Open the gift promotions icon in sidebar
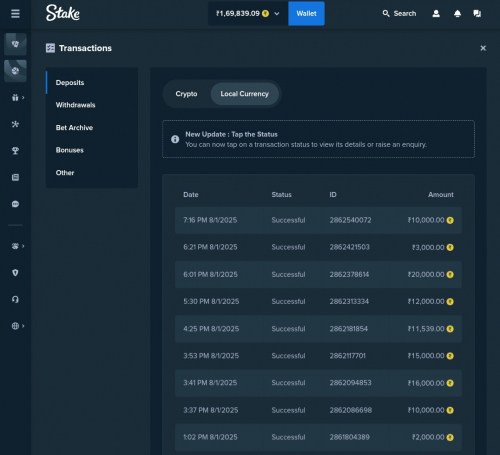The image size is (500, 455). (x=15, y=97)
